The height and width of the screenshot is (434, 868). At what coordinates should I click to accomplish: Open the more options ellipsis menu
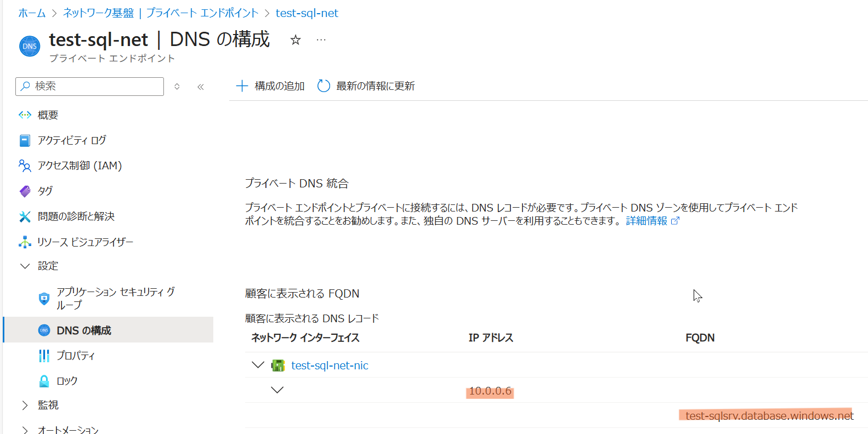tap(321, 40)
